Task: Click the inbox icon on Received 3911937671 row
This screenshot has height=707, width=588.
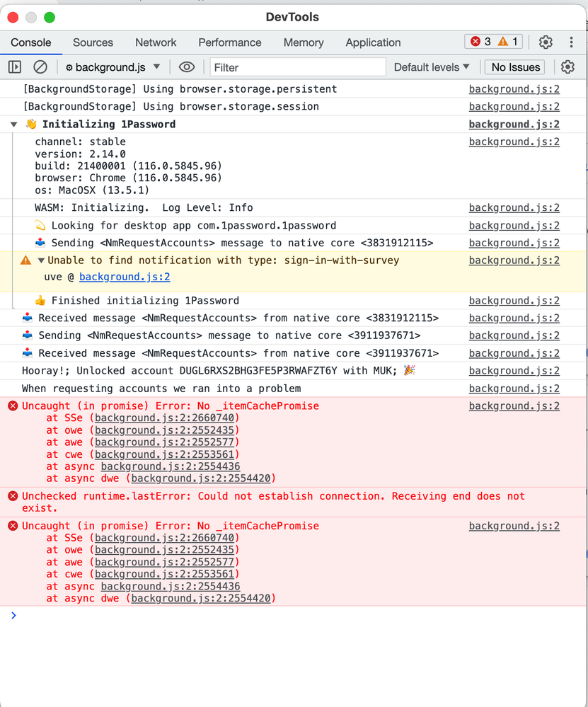Action: (x=28, y=352)
